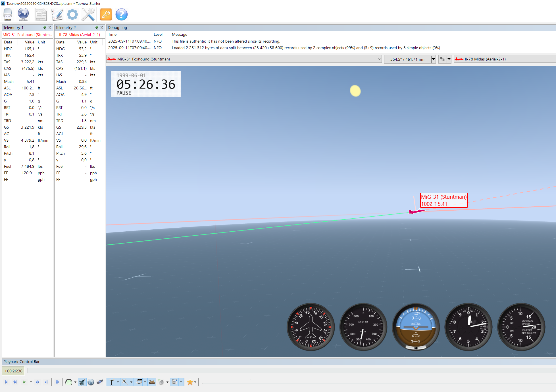
Task: Click the vertical speed indicator gauge
Action: tap(521, 327)
